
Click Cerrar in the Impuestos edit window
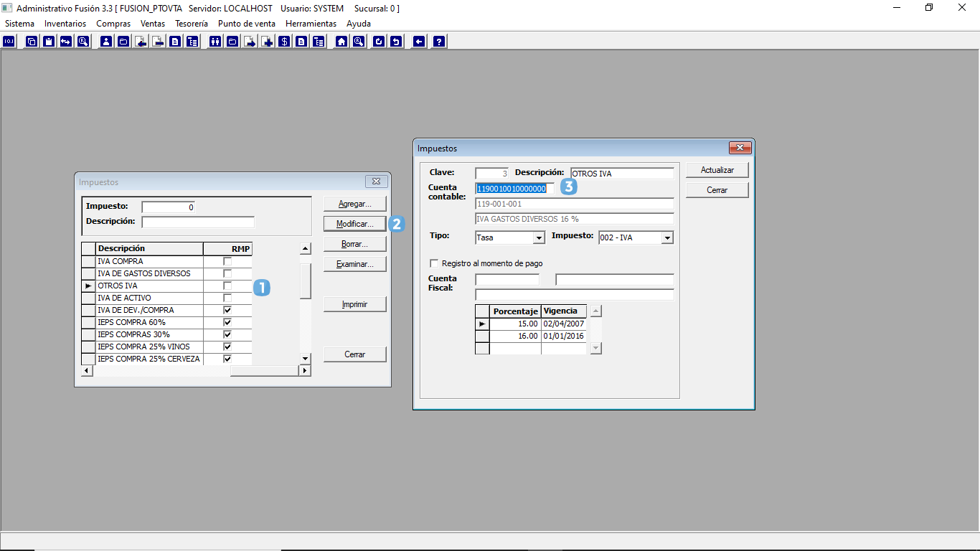pyautogui.click(x=717, y=190)
